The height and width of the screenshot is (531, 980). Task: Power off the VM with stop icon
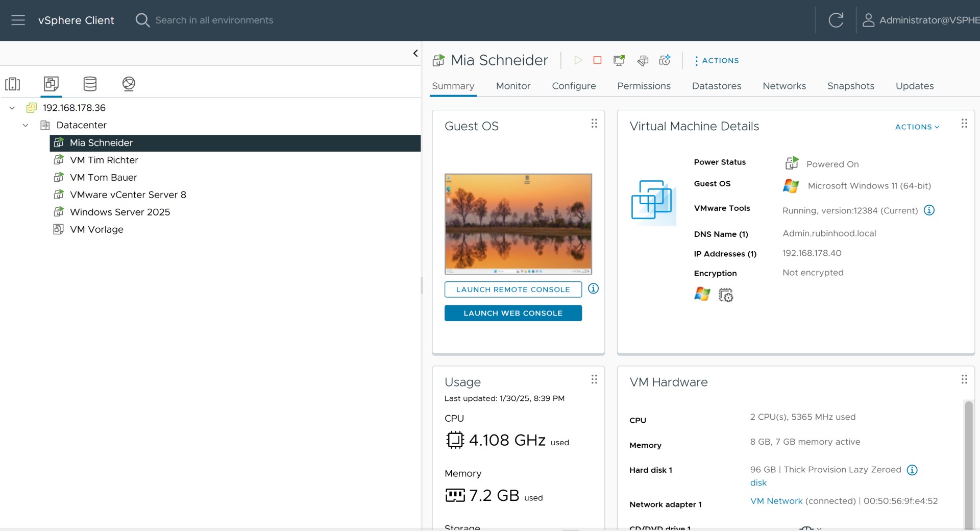[x=597, y=60]
